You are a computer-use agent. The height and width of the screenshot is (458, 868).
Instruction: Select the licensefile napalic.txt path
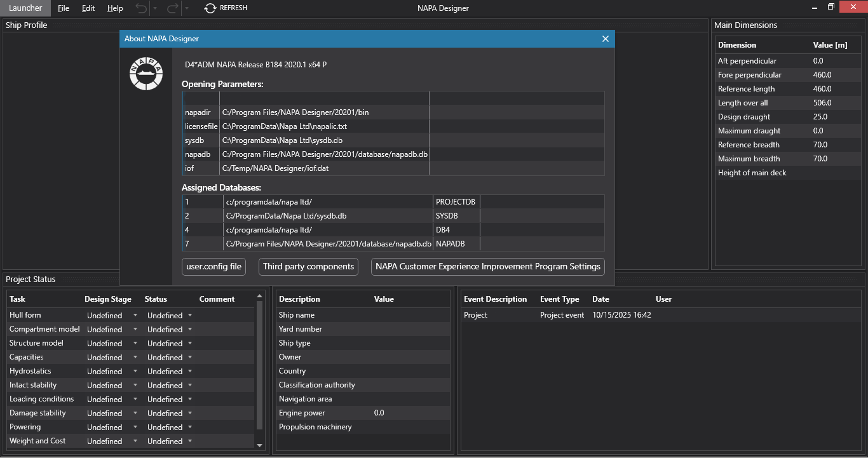tap(285, 126)
